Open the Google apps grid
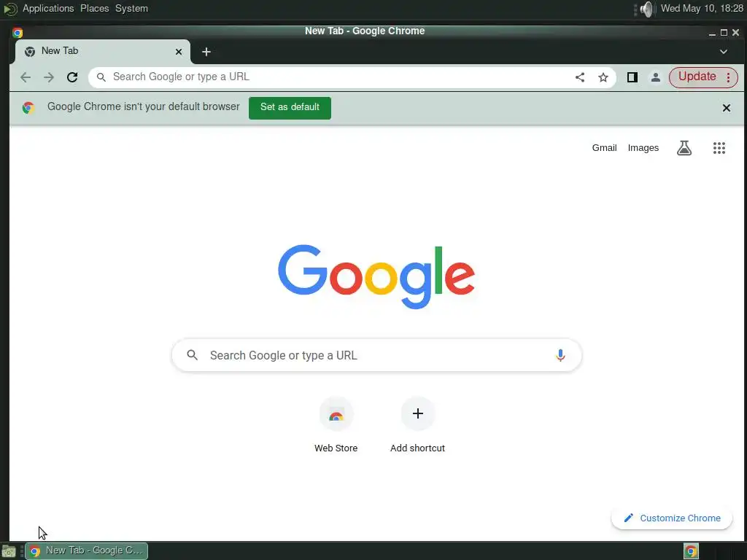This screenshot has width=747, height=560. pyautogui.click(x=719, y=148)
